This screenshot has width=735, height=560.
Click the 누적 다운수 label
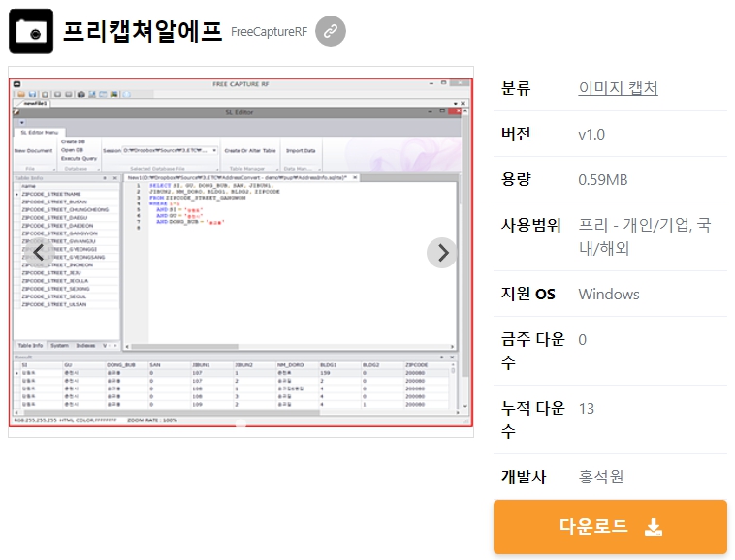[533, 420]
